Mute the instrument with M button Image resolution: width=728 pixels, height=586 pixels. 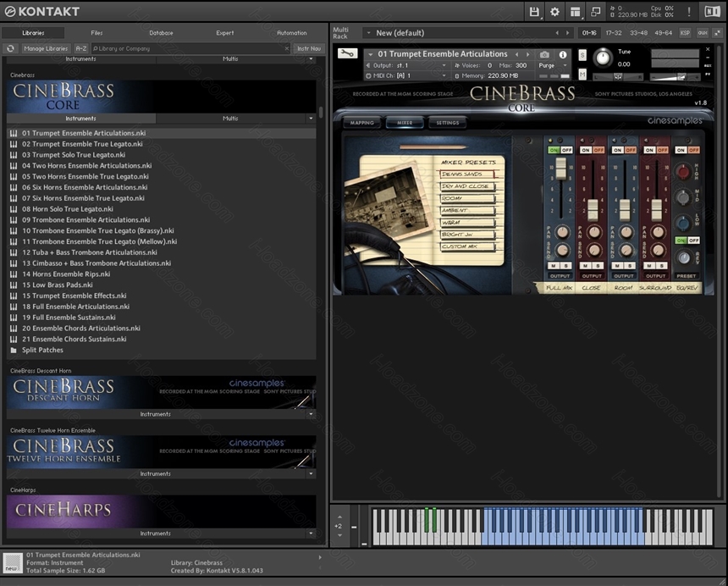click(582, 75)
